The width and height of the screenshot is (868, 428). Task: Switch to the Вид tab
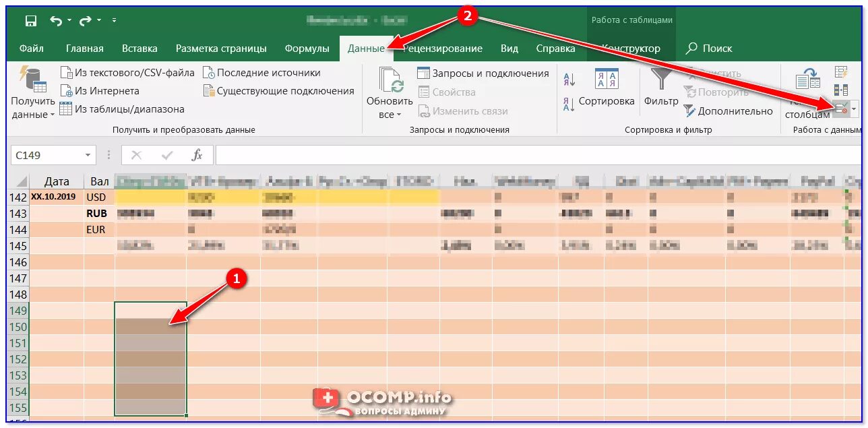(x=509, y=49)
